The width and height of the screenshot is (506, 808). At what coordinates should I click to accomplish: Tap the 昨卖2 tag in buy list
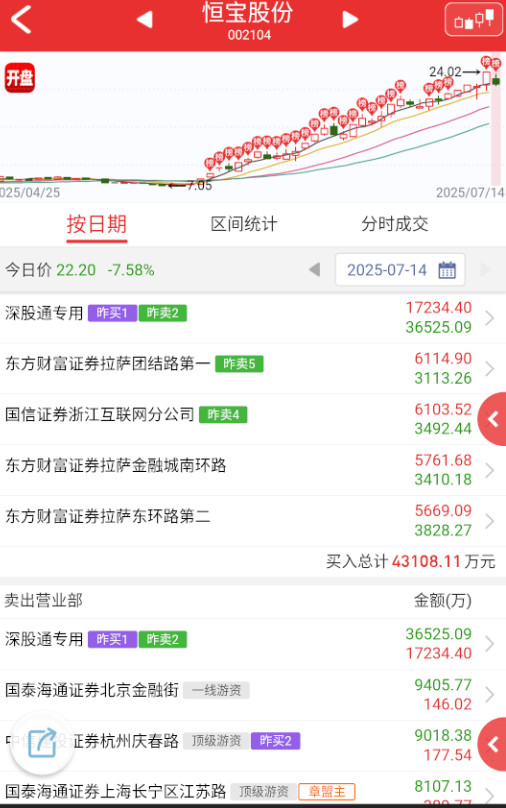[x=163, y=313]
